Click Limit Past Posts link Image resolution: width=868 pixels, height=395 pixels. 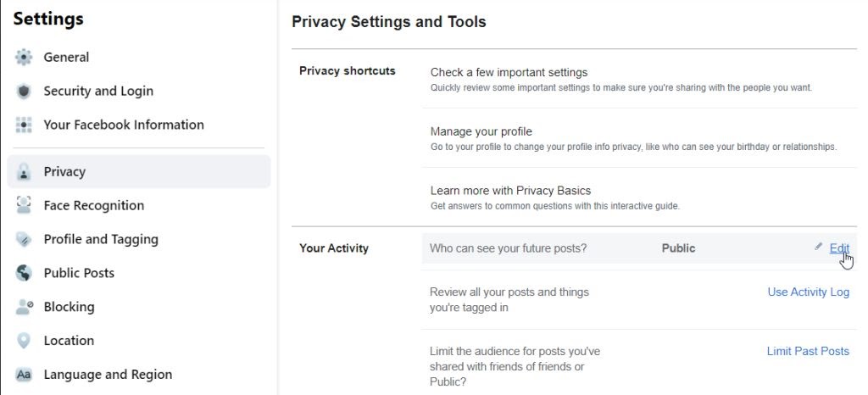coord(808,352)
